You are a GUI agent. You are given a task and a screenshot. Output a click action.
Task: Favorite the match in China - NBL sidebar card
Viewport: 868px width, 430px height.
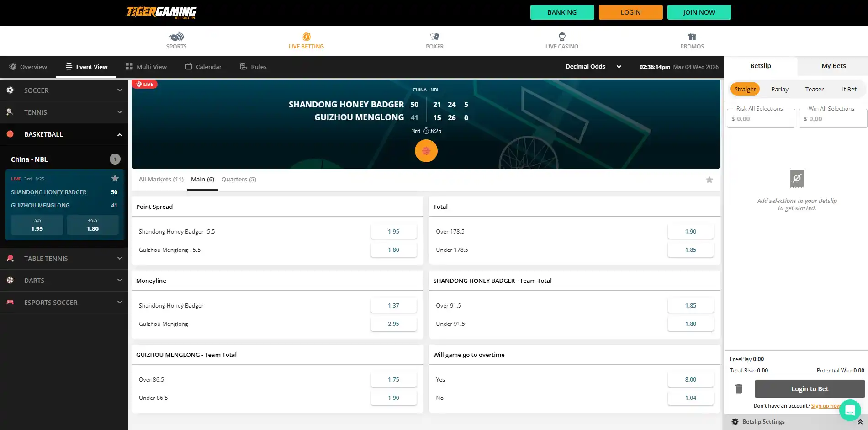pos(115,178)
